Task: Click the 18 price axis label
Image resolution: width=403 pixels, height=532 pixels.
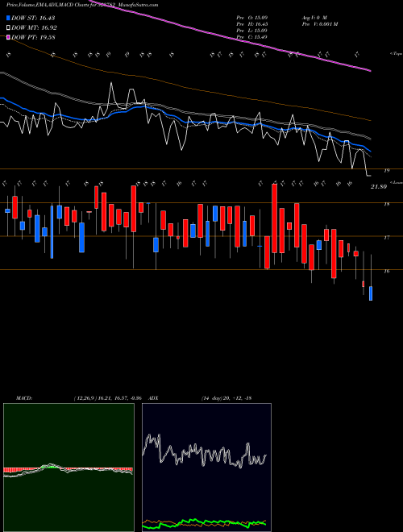Action: pyautogui.click(x=387, y=204)
